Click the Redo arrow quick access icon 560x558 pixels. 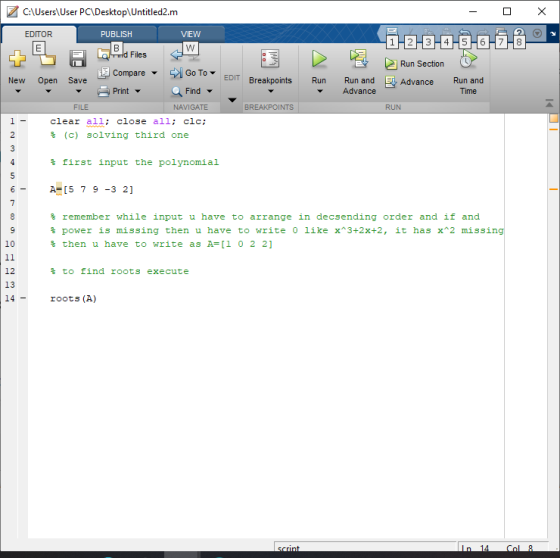coord(482,32)
